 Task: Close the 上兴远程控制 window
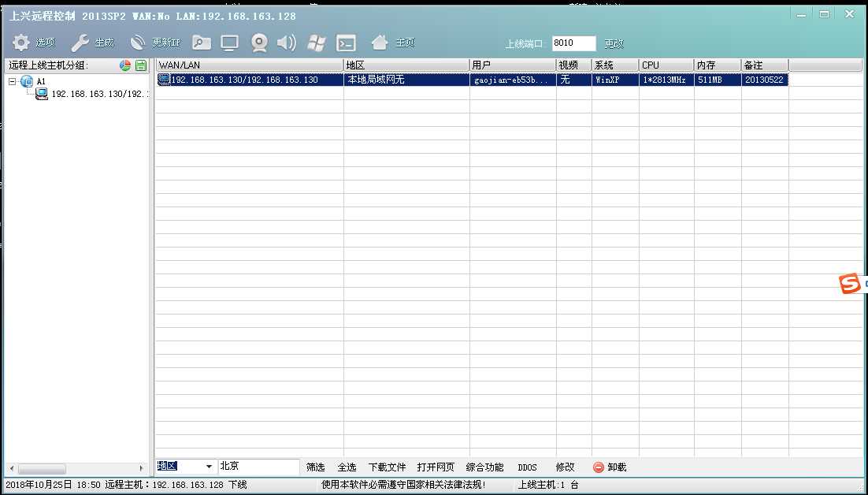[850, 14]
